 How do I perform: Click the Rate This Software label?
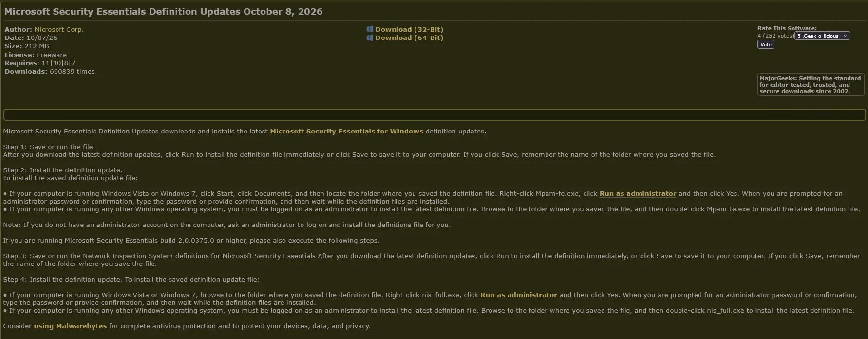point(787,28)
